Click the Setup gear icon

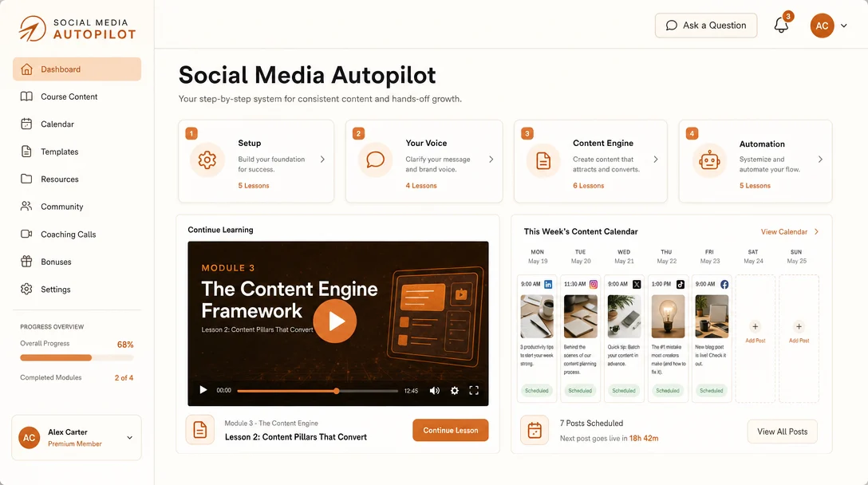click(x=207, y=160)
